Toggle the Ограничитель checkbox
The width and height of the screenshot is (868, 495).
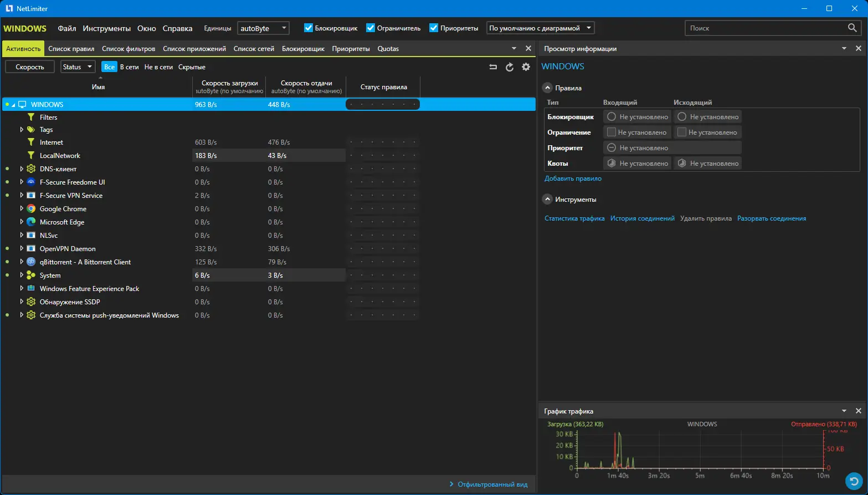(371, 28)
